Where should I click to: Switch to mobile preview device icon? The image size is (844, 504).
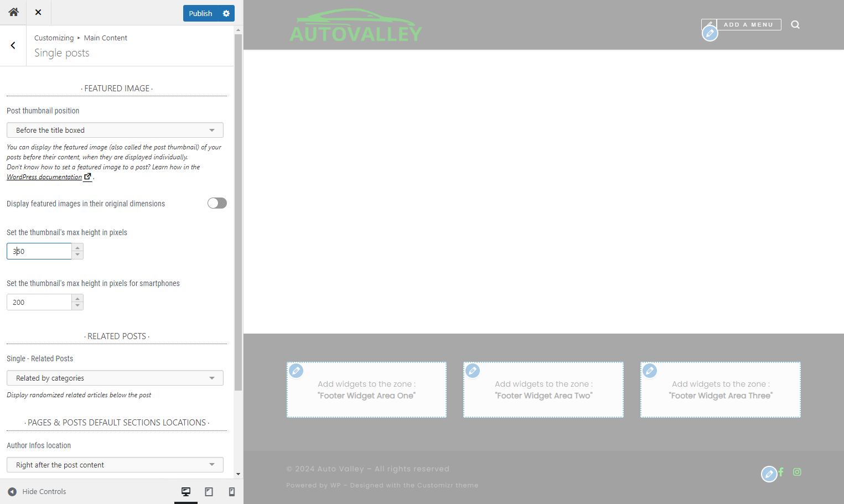coord(232,491)
